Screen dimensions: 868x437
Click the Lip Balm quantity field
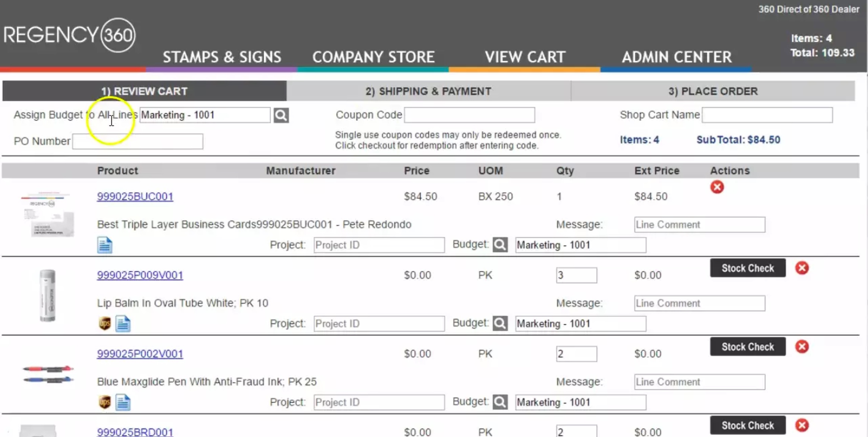pos(576,275)
